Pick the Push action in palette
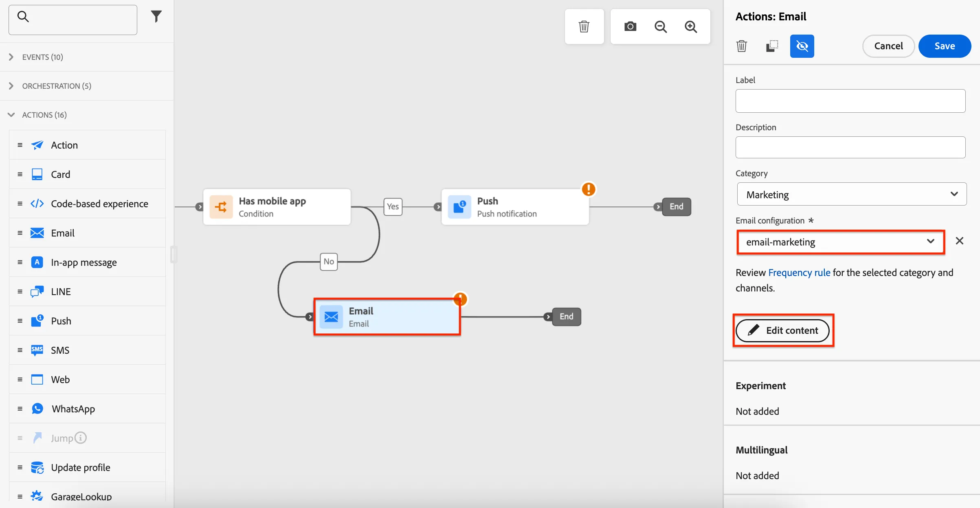Image resolution: width=980 pixels, height=508 pixels. (87, 321)
